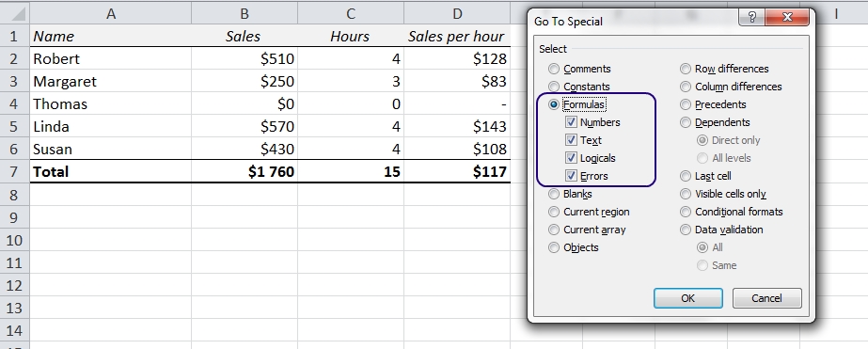Select row 1 header
Image resolution: width=868 pixels, height=349 pixels.
(15, 36)
